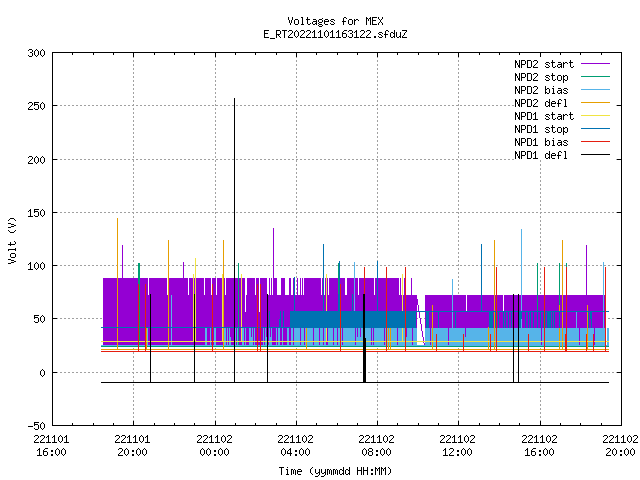This screenshot has width=640, height=480.
Task: Click the tall black spike reaching above 250 V
Action: [234, 240]
